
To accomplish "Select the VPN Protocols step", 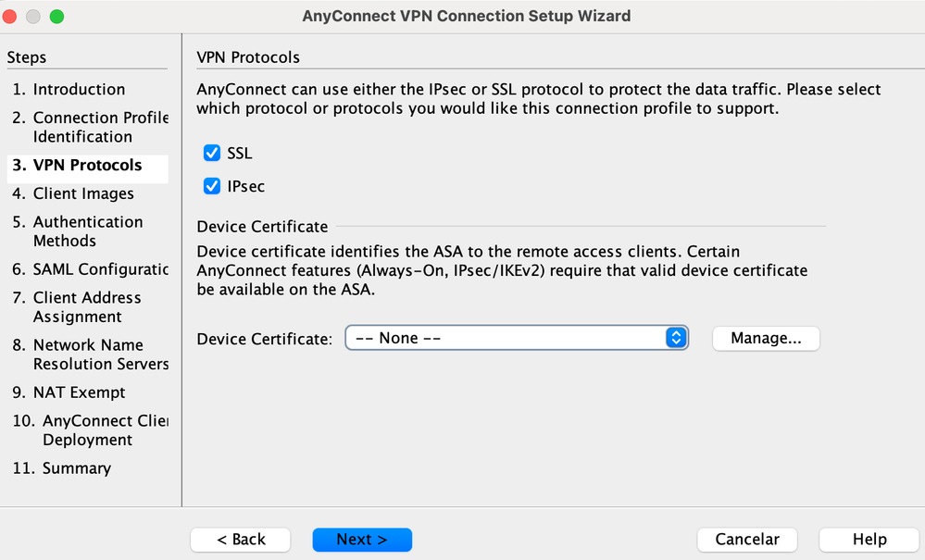I will pos(87,166).
